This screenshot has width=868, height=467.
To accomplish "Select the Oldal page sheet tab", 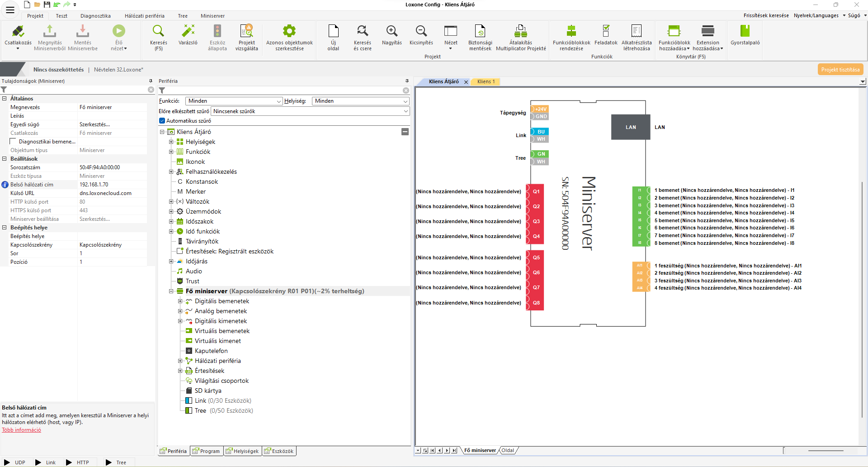I will 508,451.
